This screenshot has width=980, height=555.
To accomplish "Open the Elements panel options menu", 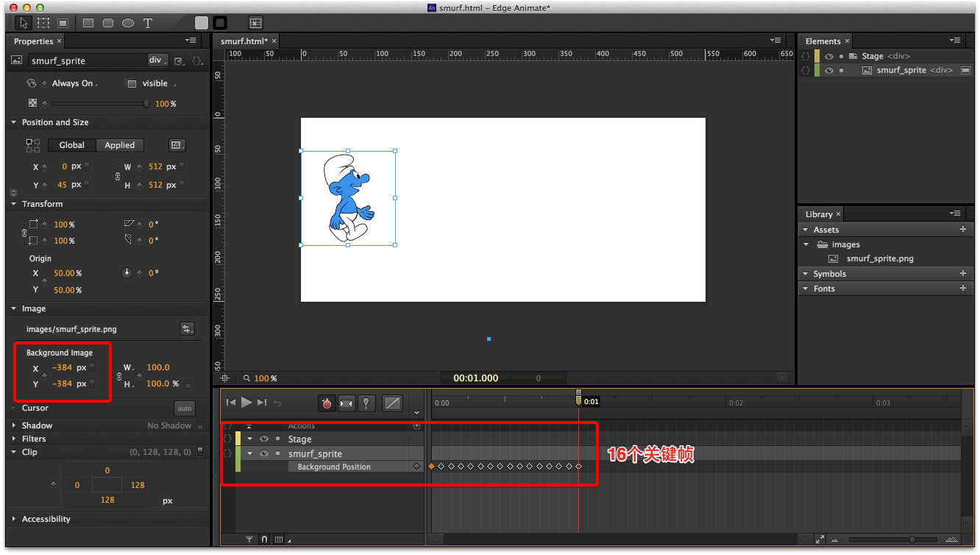I will (x=956, y=40).
